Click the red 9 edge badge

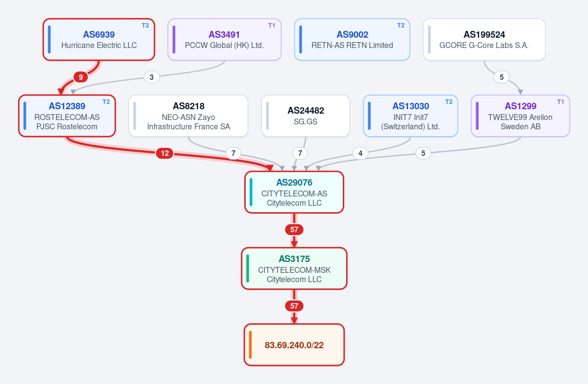(80, 77)
